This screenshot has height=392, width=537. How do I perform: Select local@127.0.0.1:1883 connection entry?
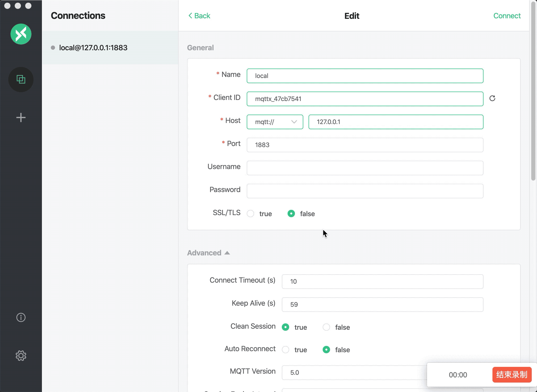[93, 48]
